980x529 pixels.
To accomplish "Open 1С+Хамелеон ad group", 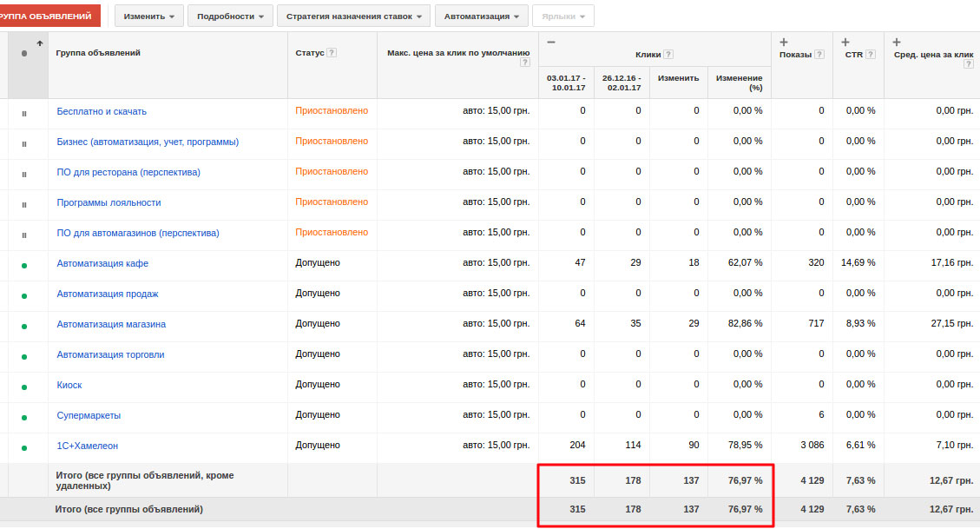I will coord(88,446).
